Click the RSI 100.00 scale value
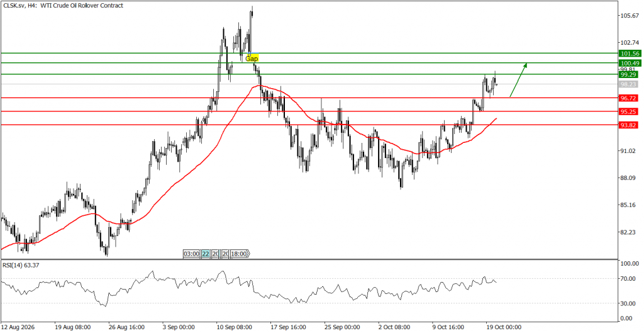Image resolution: width=644 pixels, height=333 pixels. (630, 264)
